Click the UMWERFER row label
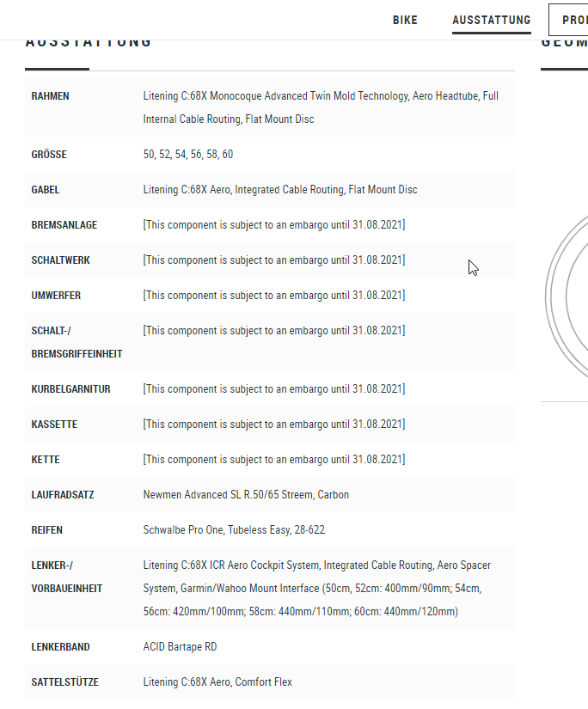 pos(57,296)
